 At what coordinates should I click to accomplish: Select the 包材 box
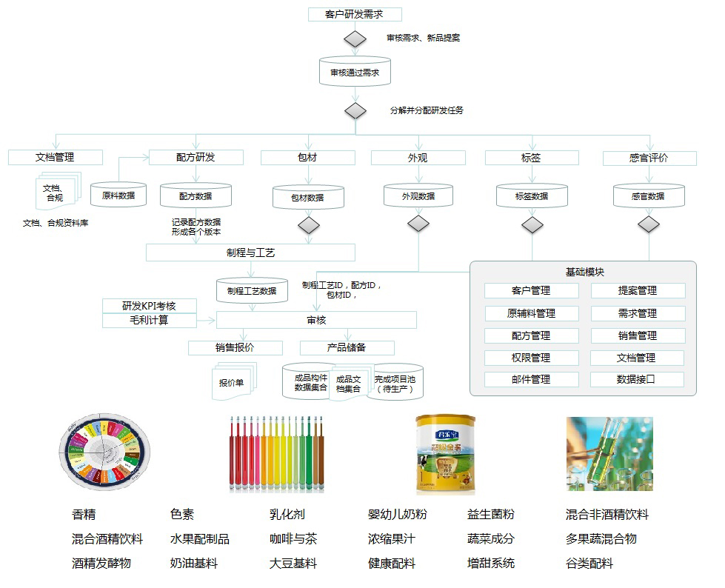(x=308, y=158)
